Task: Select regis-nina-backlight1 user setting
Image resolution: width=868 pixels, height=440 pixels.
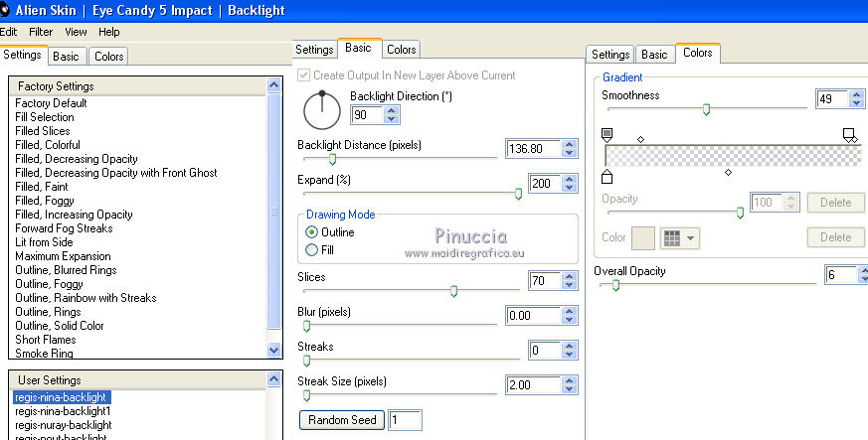Action: 63,411
